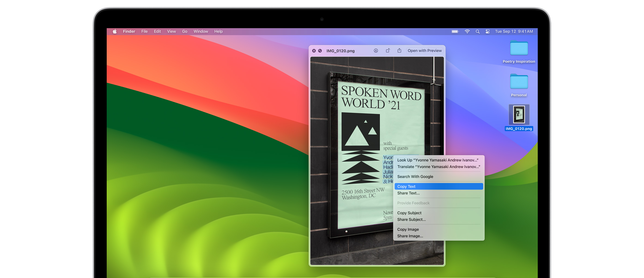Open the Poetry Inspiration folder

pos(519,48)
